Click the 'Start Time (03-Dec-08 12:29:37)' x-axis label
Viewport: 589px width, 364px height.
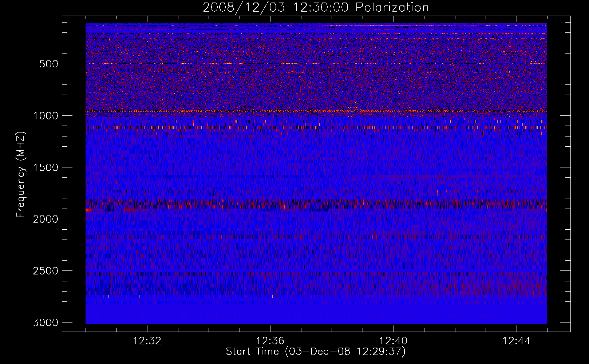point(316,352)
